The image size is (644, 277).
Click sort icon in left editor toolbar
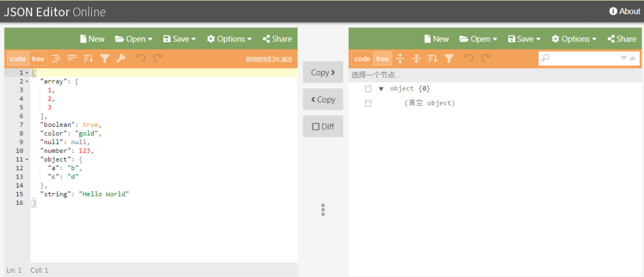click(x=89, y=59)
